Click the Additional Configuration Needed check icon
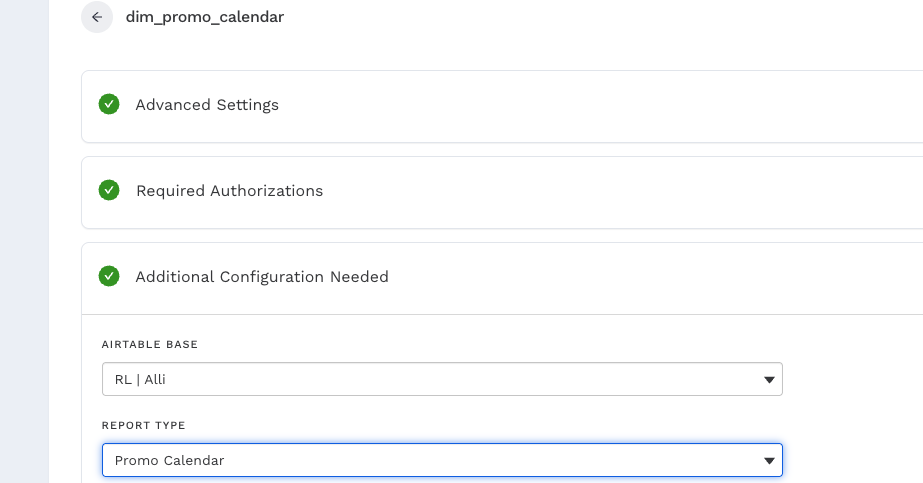The height and width of the screenshot is (483, 923). click(x=109, y=276)
